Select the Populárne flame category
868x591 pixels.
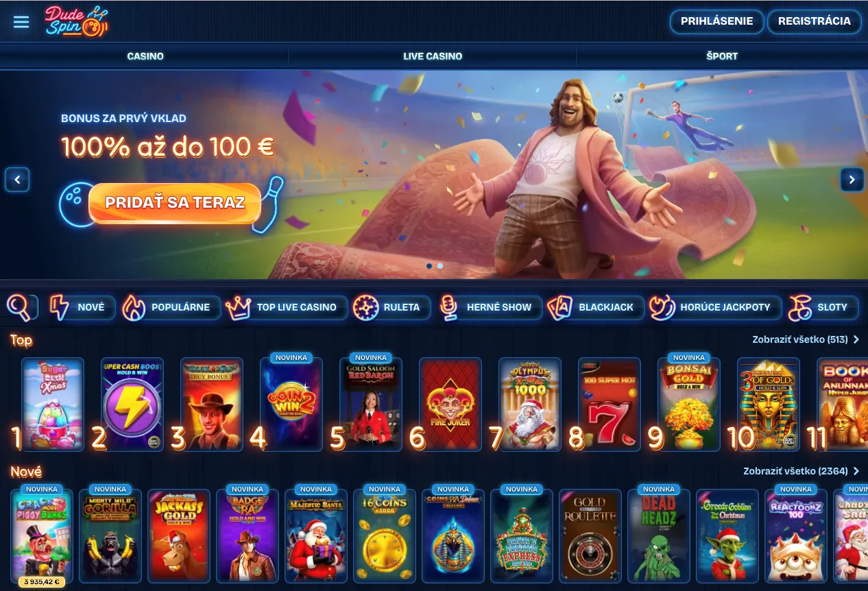point(171,307)
